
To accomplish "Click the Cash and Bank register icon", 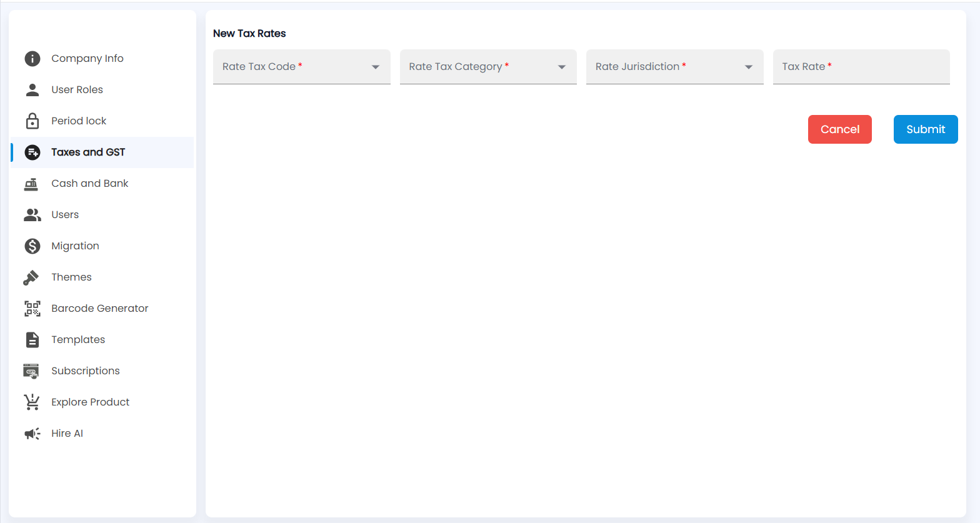I will coord(31,184).
